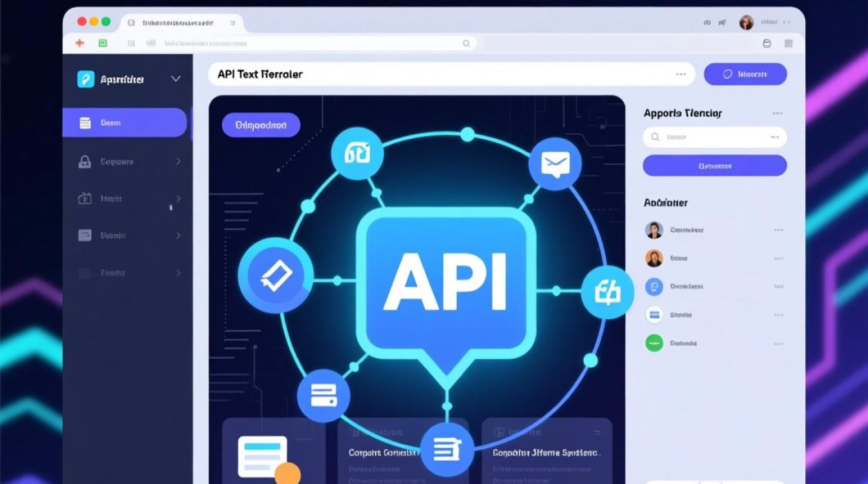Click the purple pill label in canvas
This screenshot has width=868, height=484.
click(261, 125)
